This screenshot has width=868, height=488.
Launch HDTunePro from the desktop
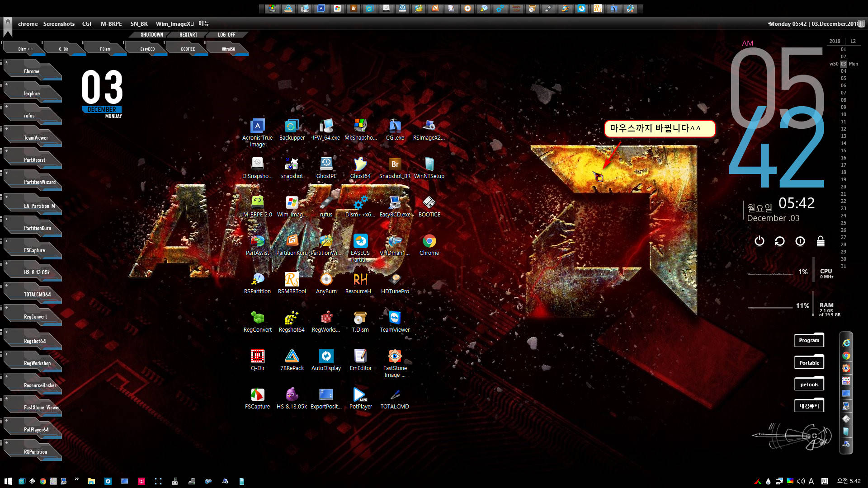pos(395,283)
